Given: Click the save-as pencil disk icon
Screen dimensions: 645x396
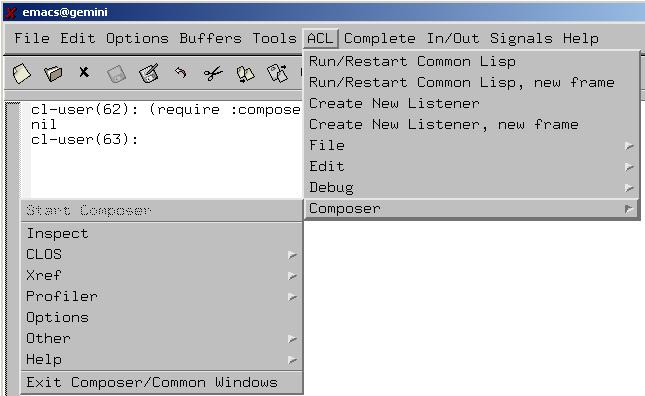Looking at the screenshot, I should tap(149, 74).
